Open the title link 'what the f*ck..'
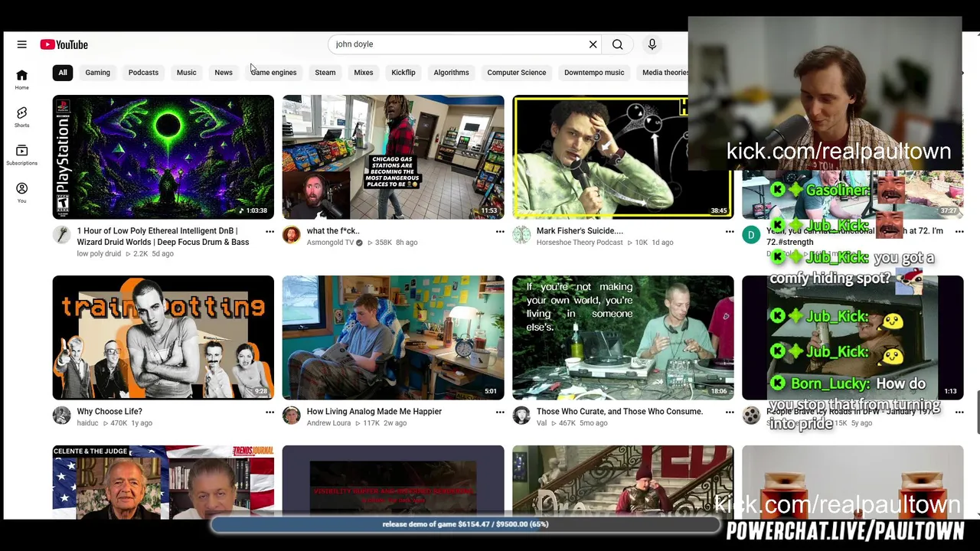 [x=333, y=231]
